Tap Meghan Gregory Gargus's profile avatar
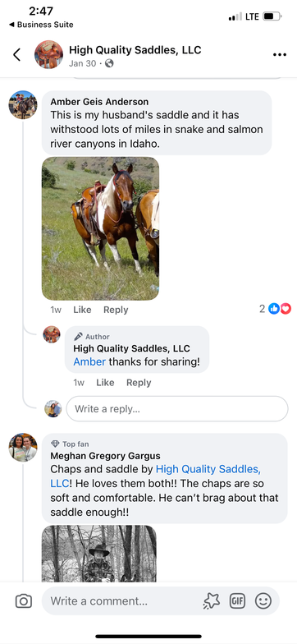 pyautogui.click(x=23, y=447)
